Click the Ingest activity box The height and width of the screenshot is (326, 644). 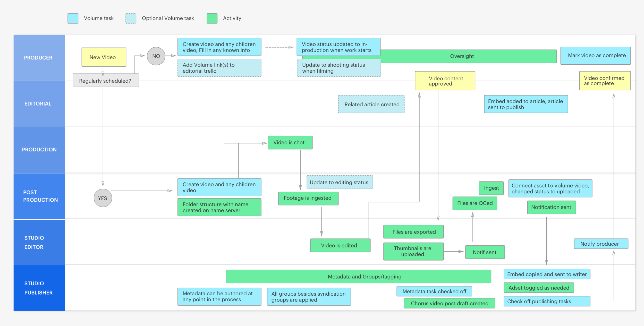[491, 188]
